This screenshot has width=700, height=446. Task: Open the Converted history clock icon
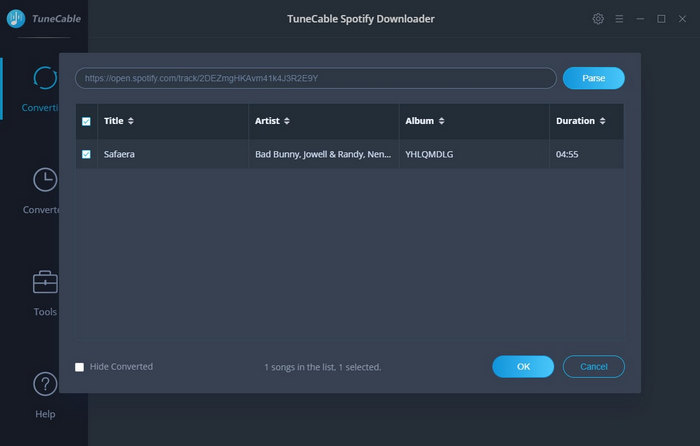45,179
